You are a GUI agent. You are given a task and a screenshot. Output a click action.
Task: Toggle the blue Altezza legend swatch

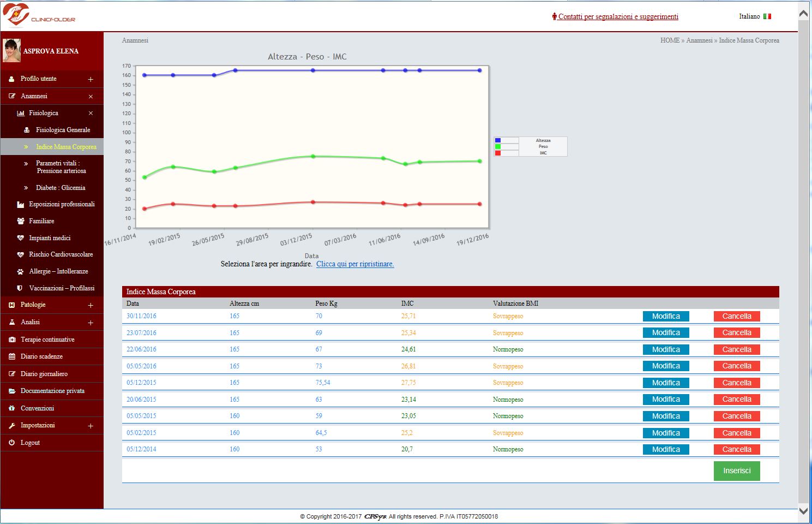click(498, 141)
